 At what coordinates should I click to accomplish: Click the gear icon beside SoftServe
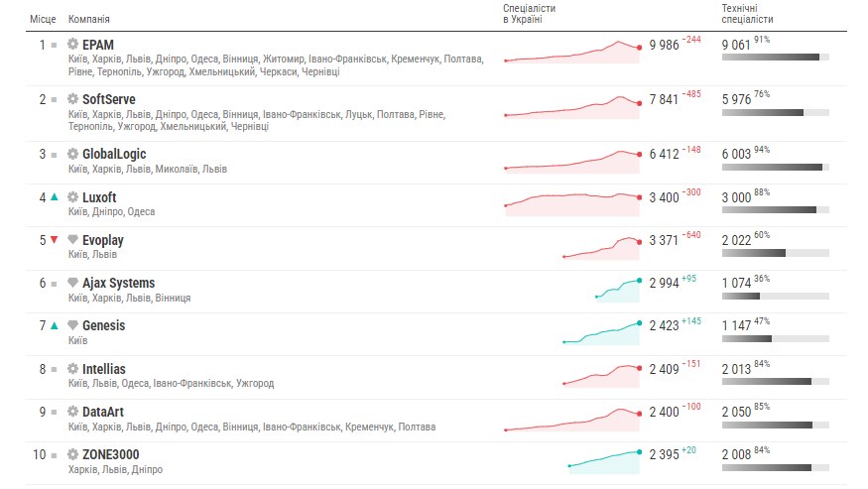(72, 98)
